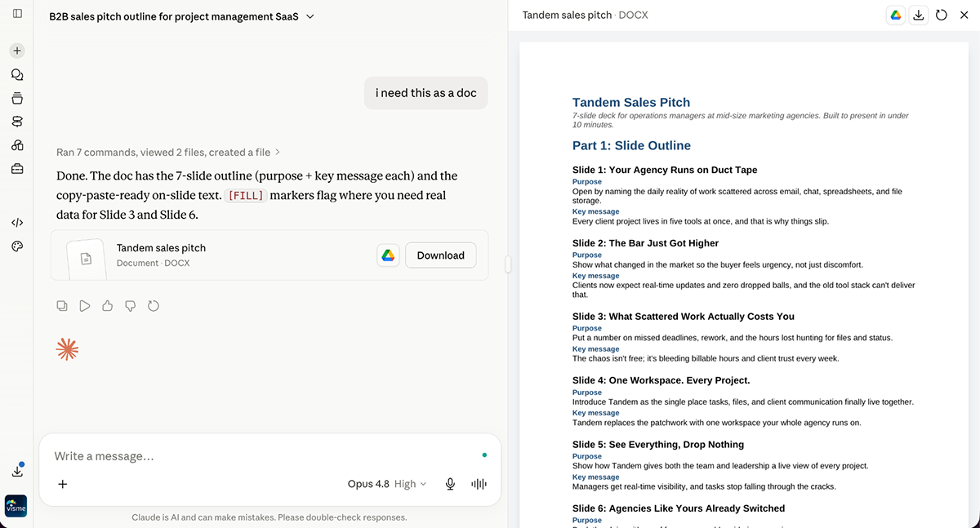980x528 pixels.
Task: Click the panel divider handle
Action: tap(508, 264)
